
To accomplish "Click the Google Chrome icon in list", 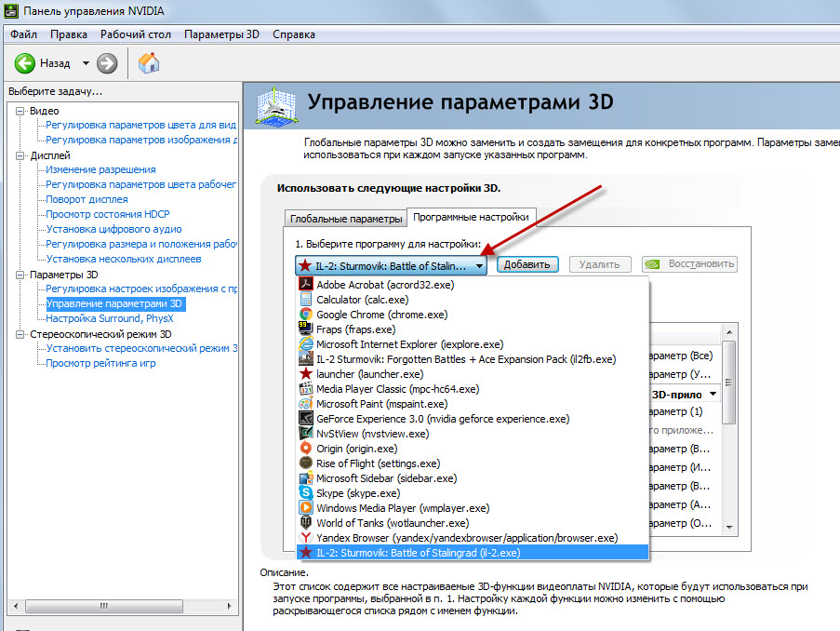I will [306, 315].
